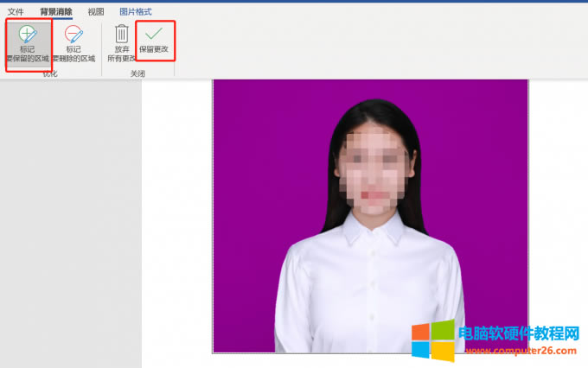Select the Mark Areas to Keep pencil icon
The height and width of the screenshot is (368, 588).
click(x=29, y=35)
